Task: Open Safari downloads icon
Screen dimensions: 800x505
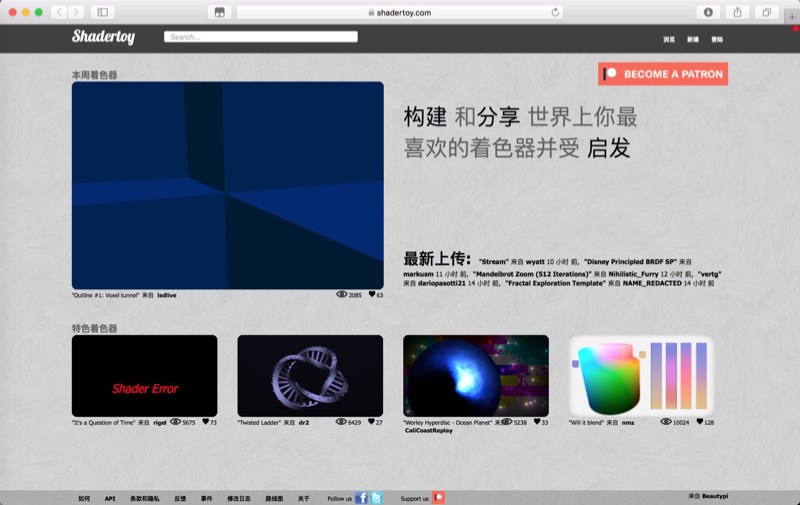Action: tap(708, 12)
